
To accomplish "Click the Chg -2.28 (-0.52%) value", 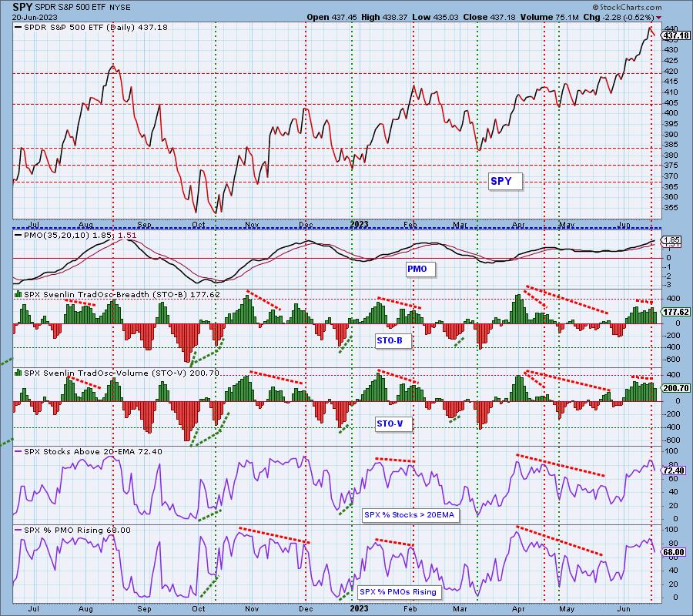I will 619,17.
